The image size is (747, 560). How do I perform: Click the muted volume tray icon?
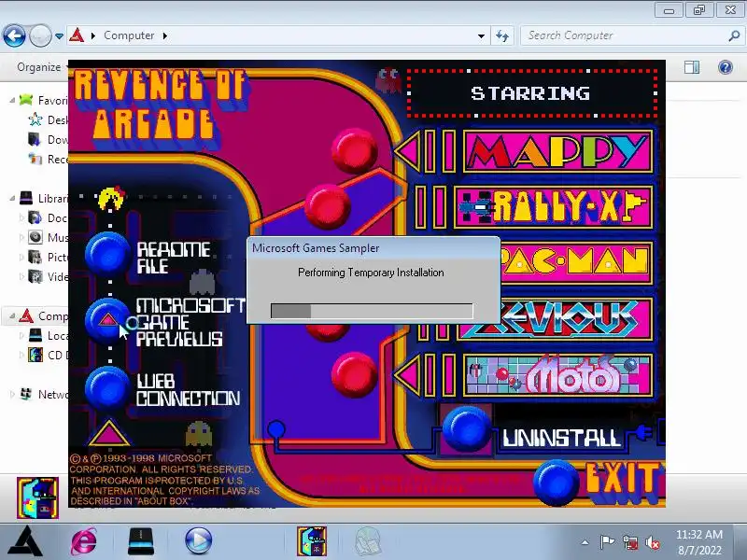tap(652, 542)
